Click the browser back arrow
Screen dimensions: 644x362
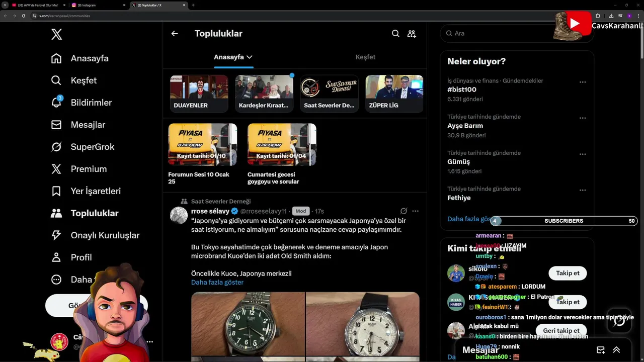pos(6,16)
